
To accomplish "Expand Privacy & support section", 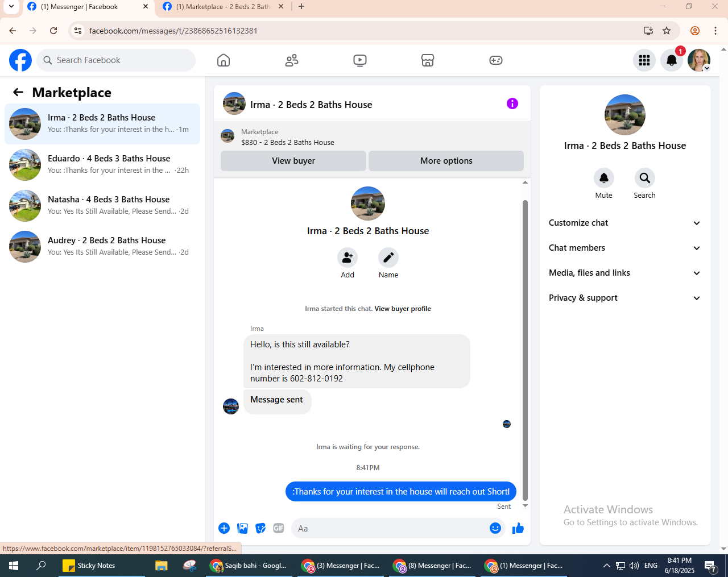I will 624,298.
